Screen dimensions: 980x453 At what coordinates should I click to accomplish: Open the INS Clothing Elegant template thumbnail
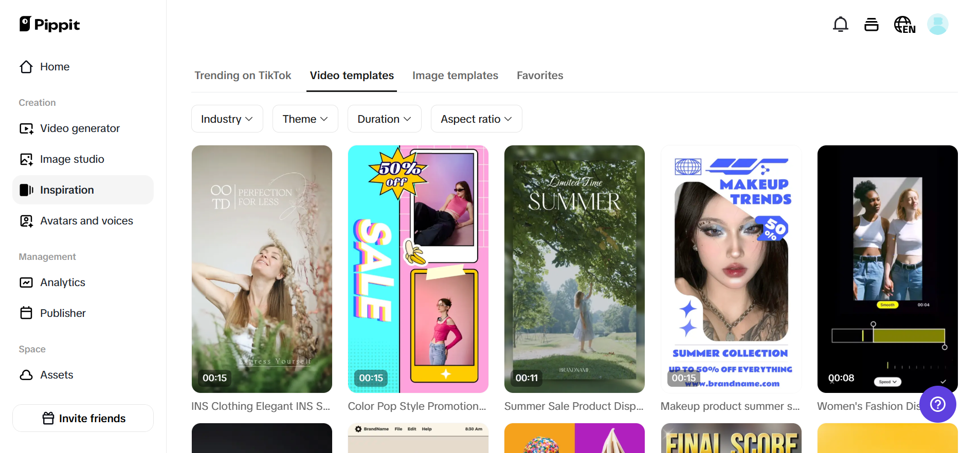click(x=262, y=269)
